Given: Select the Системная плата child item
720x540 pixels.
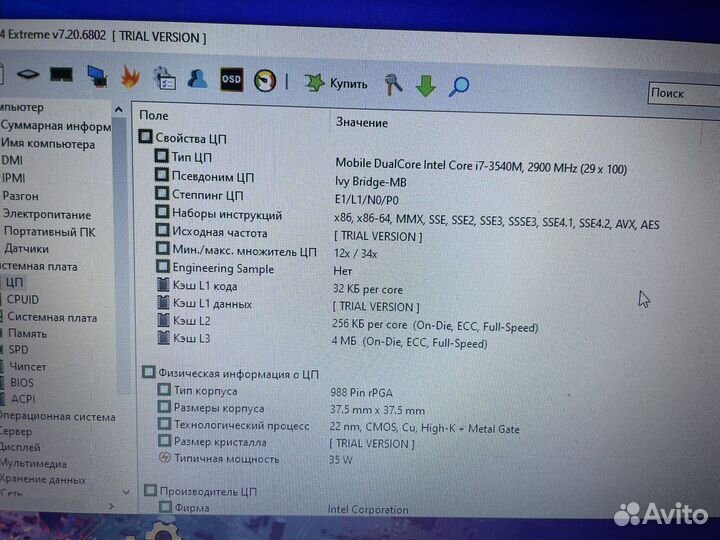Looking at the screenshot, I should click(52, 317).
